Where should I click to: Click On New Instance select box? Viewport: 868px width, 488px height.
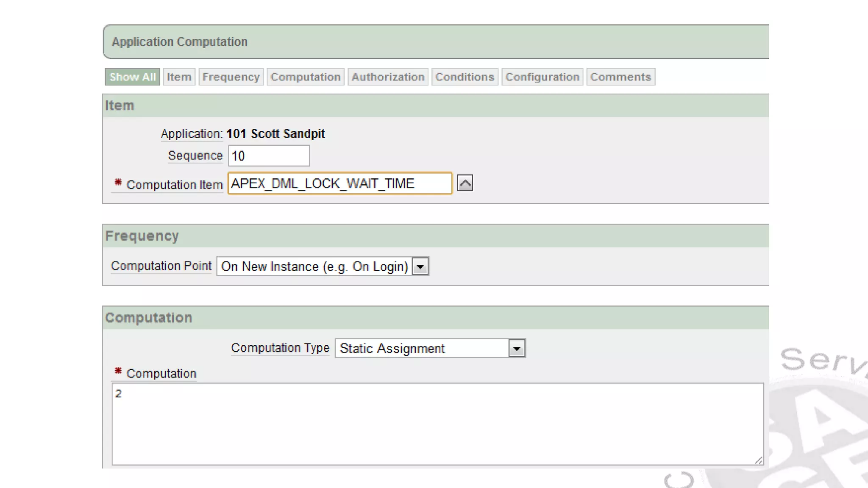click(x=314, y=266)
